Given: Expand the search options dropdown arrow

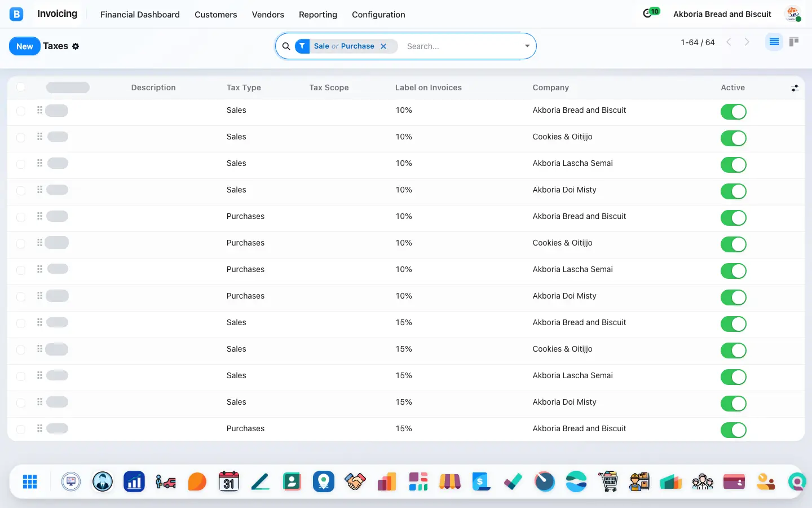Looking at the screenshot, I should [x=527, y=46].
